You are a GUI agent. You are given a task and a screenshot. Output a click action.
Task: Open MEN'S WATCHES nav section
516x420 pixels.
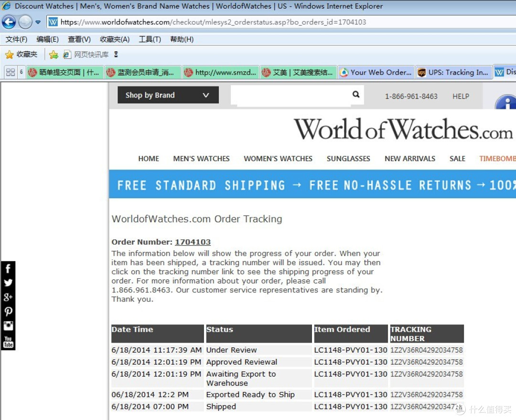click(202, 159)
